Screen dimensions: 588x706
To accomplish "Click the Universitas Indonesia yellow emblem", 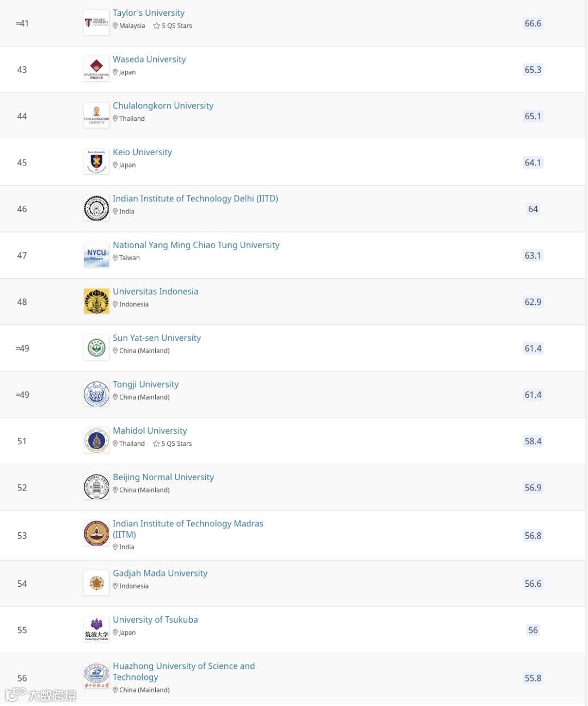I will (96, 302).
